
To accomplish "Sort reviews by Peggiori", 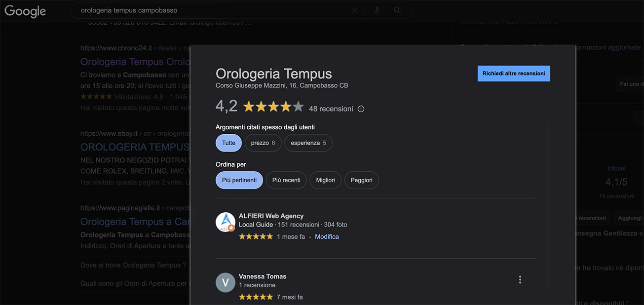I will tap(361, 180).
